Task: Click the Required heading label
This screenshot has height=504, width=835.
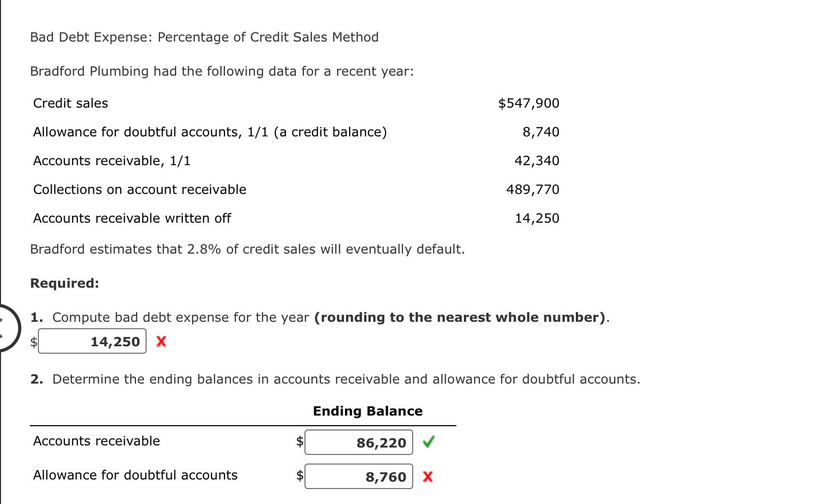Action: (x=64, y=283)
